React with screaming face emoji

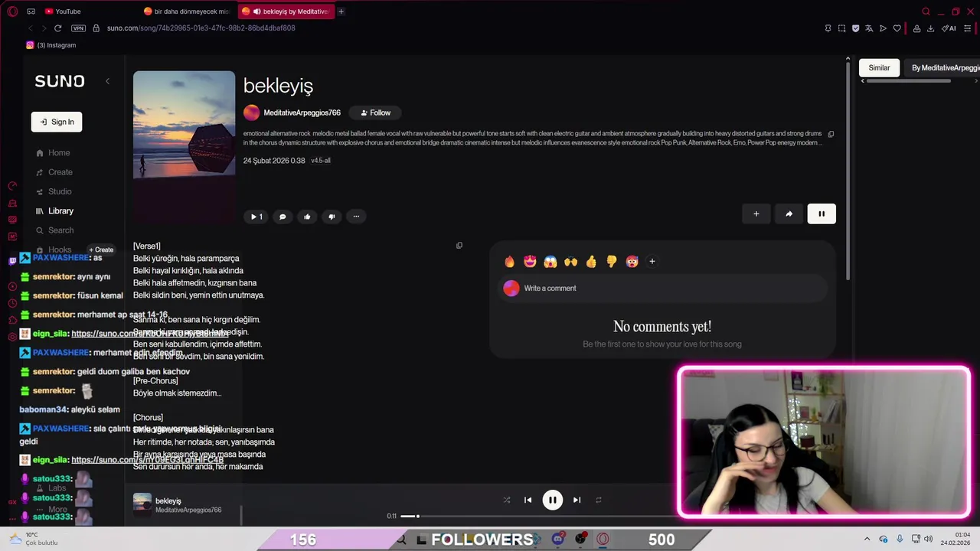pyautogui.click(x=550, y=262)
